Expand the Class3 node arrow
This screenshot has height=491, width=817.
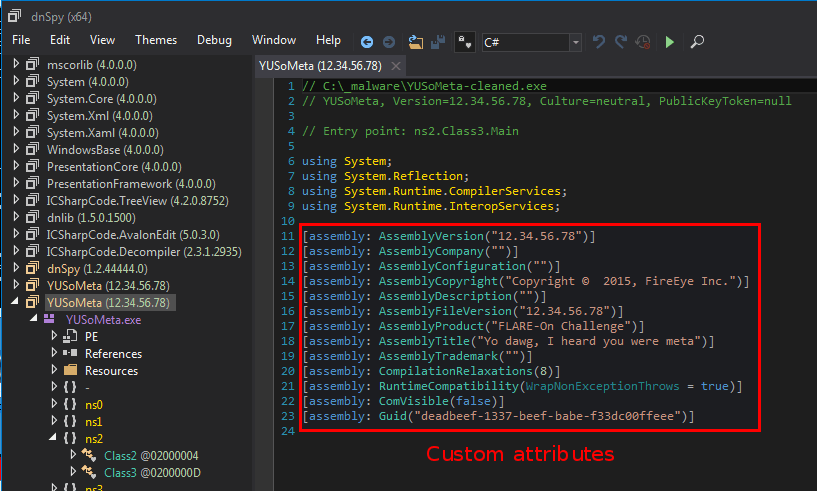coord(73,472)
